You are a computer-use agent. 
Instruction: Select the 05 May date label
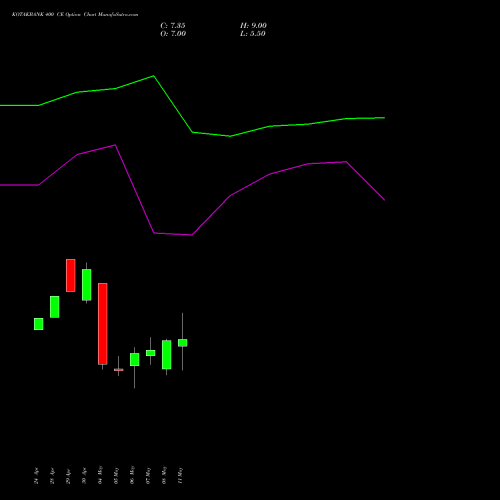pos(116,475)
